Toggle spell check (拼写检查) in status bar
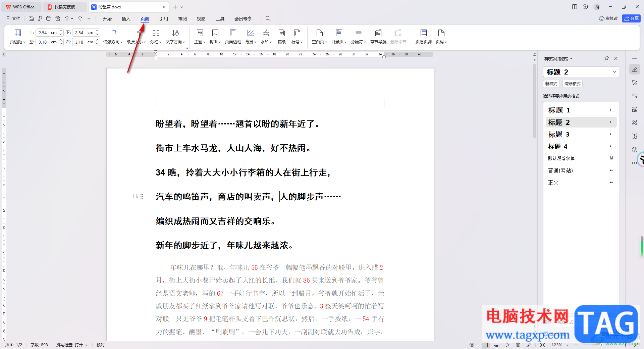 [x=72, y=345]
